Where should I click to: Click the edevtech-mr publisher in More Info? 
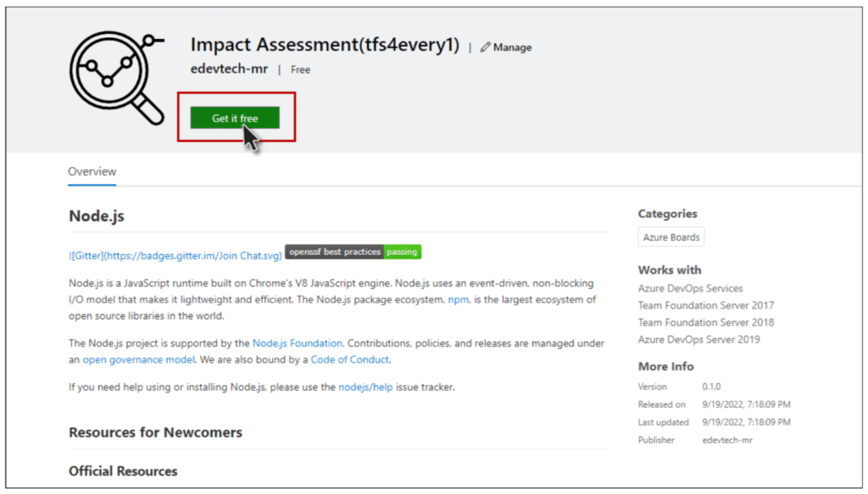click(727, 441)
